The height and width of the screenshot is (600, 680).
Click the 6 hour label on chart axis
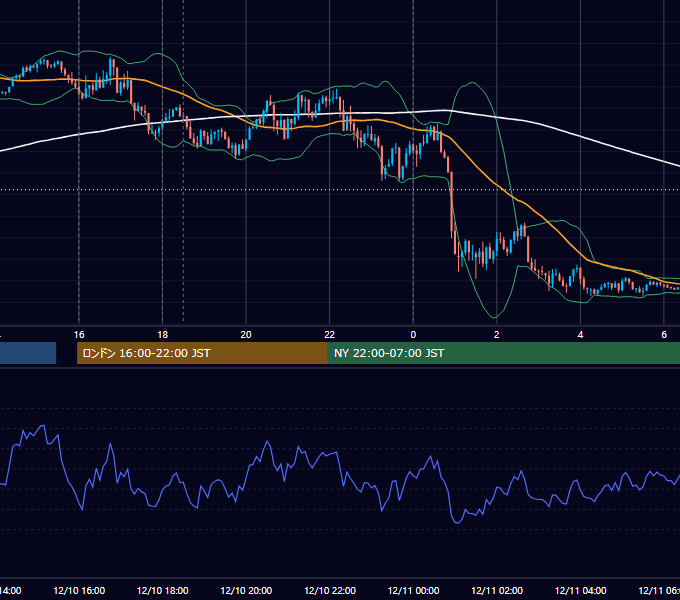click(x=664, y=335)
